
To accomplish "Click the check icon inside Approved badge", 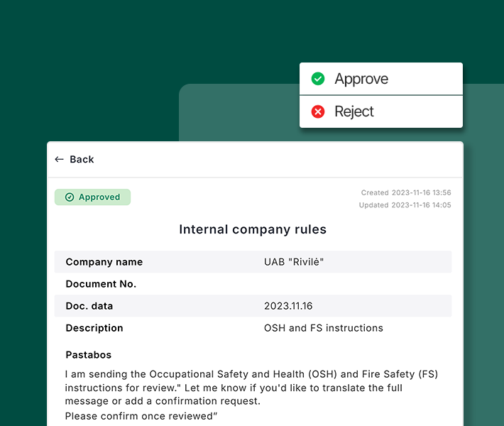I will [x=70, y=197].
